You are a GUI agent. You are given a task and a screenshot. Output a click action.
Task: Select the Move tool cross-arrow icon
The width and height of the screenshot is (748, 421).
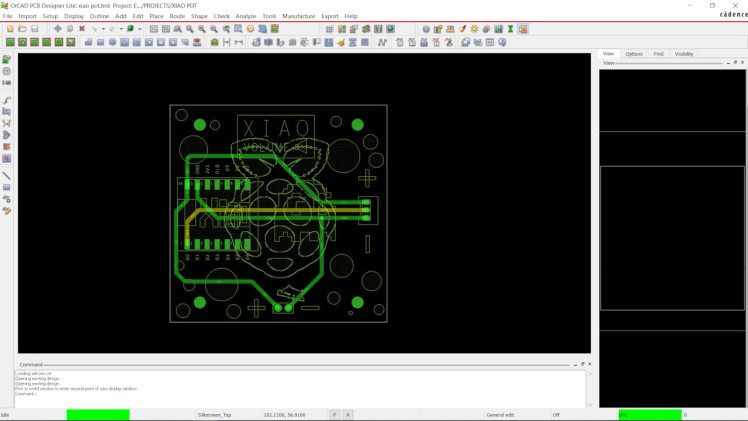[57, 29]
